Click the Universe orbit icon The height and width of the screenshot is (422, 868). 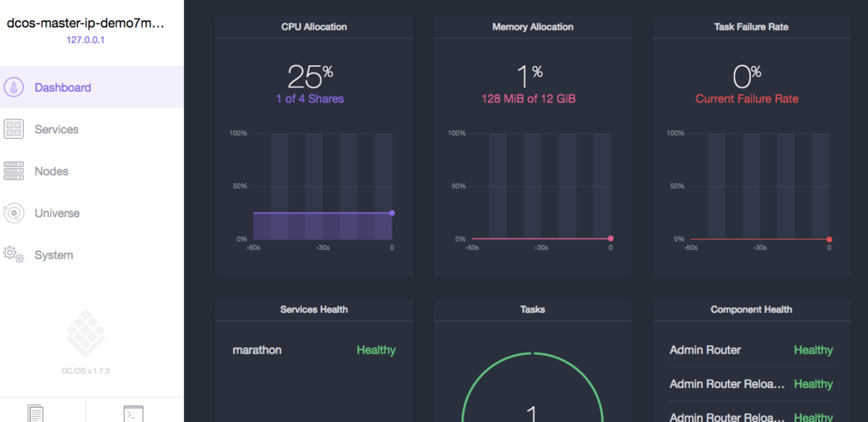(x=14, y=213)
